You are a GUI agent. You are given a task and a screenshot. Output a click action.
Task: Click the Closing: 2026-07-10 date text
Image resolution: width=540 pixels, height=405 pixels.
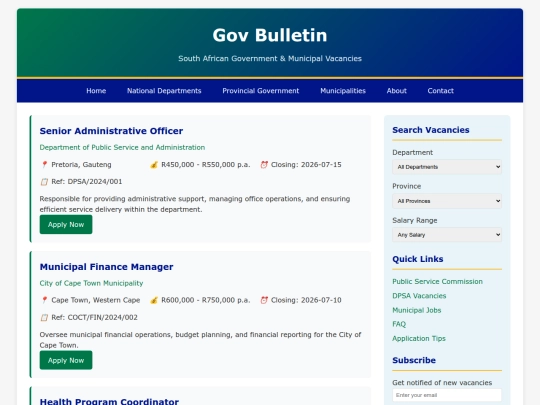click(x=306, y=300)
